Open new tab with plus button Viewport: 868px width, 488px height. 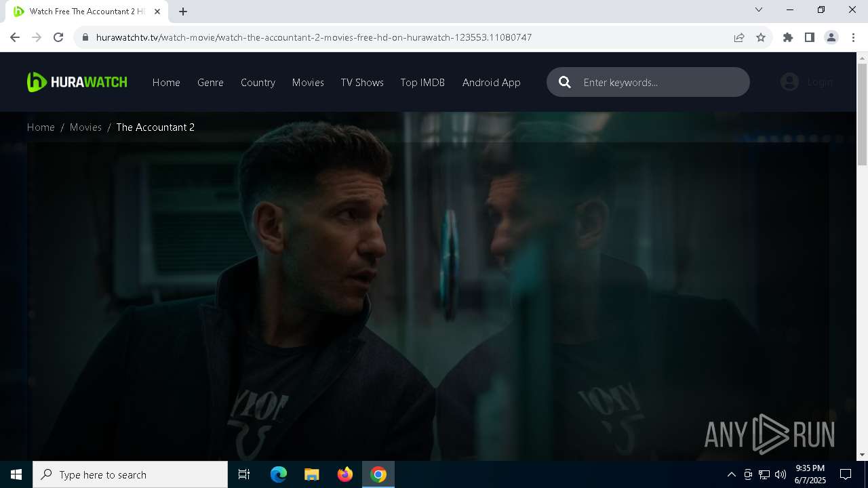pyautogui.click(x=183, y=12)
